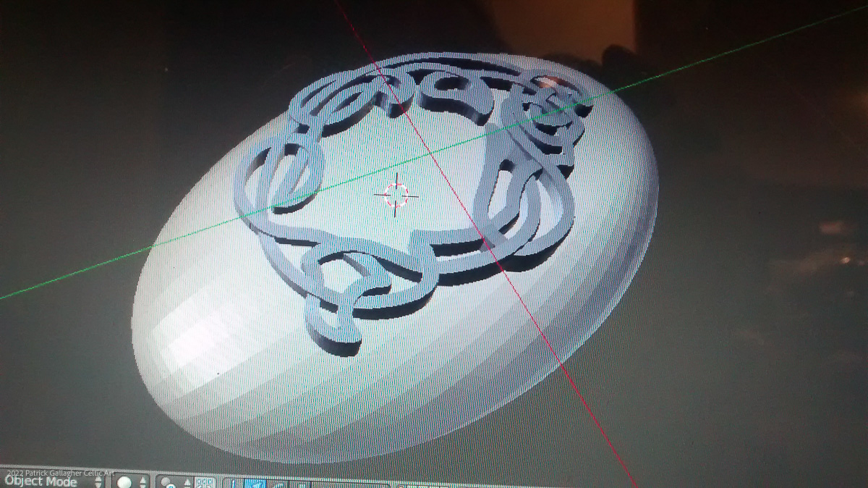Click the pivot point icon

point(168,482)
